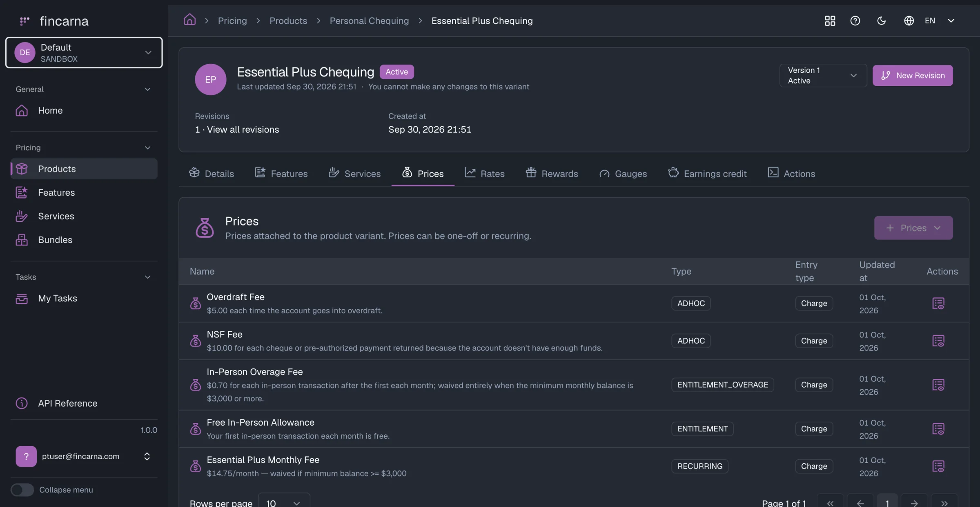Click the EP product avatar

point(210,79)
